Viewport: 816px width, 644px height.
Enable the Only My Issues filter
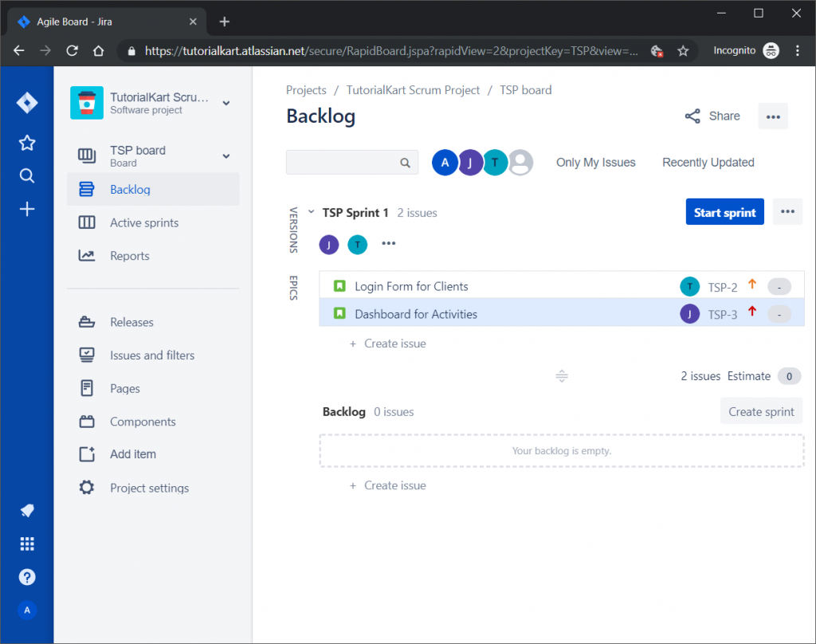coord(595,162)
